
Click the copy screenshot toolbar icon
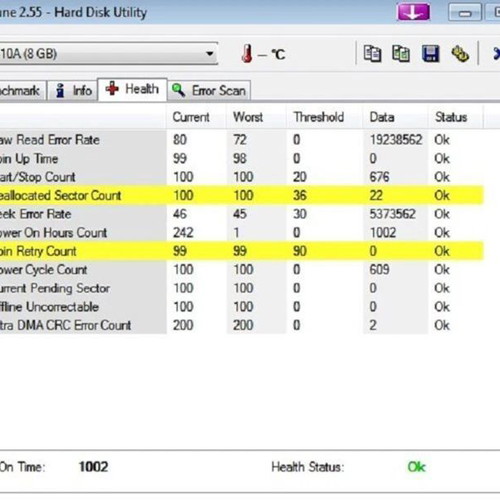tap(401, 54)
